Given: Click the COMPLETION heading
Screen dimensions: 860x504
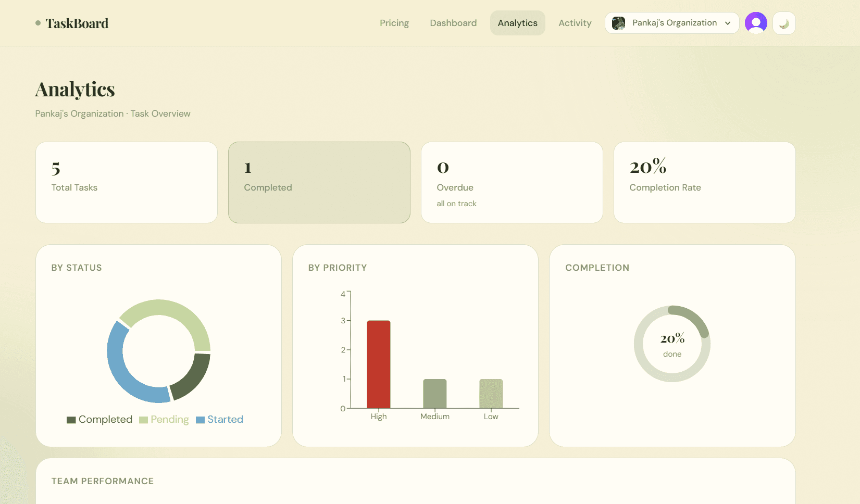Looking at the screenshot, I should (597, 268).
